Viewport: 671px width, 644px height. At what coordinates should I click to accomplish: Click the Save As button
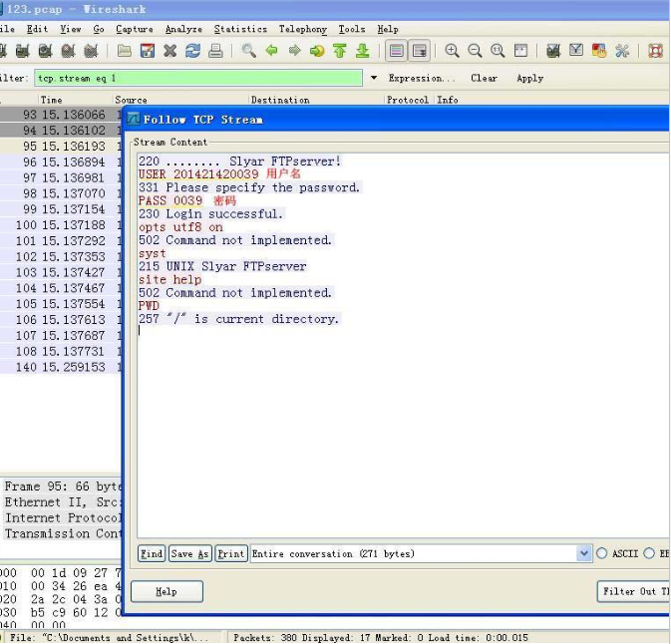[x=189, y=554]
